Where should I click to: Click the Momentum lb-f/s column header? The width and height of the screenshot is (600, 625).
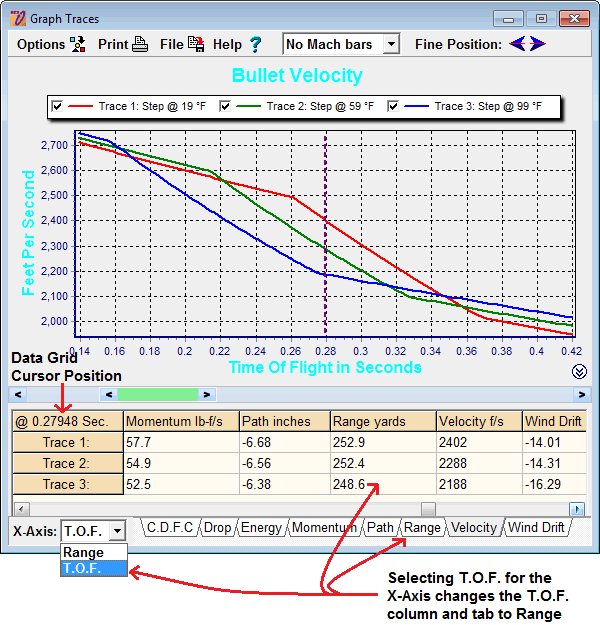(x=181, y=421)
